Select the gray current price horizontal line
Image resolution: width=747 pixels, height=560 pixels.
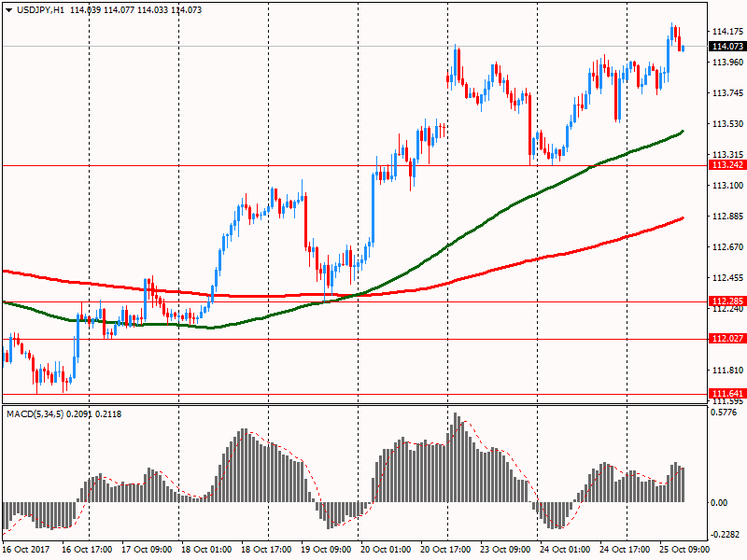(x=355, y=46)
